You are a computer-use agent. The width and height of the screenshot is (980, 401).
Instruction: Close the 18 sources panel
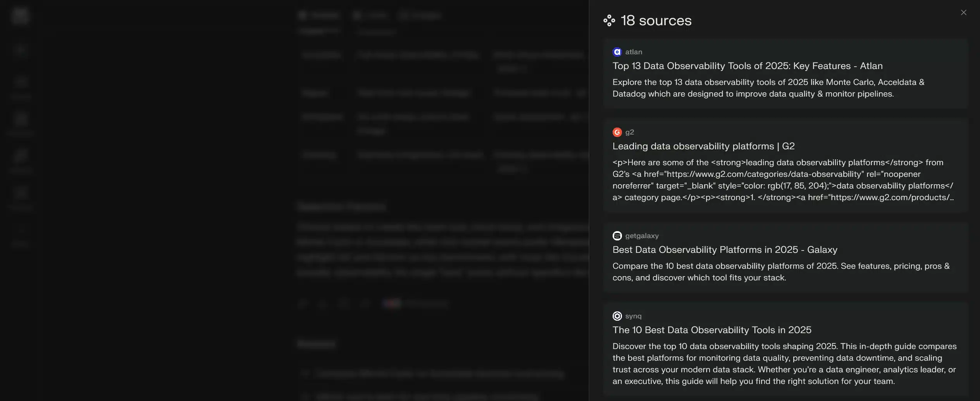point(963,12)
